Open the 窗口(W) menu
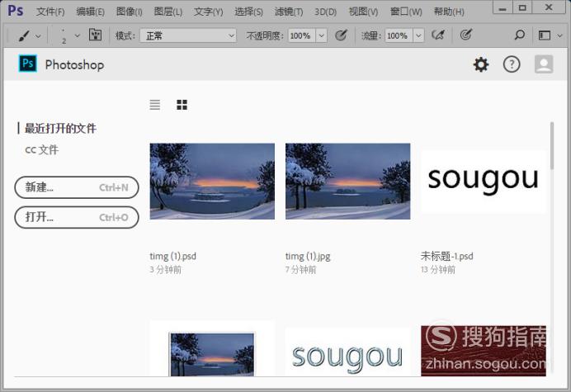Viewport: 571px width, 392px height. pos(406,12)
